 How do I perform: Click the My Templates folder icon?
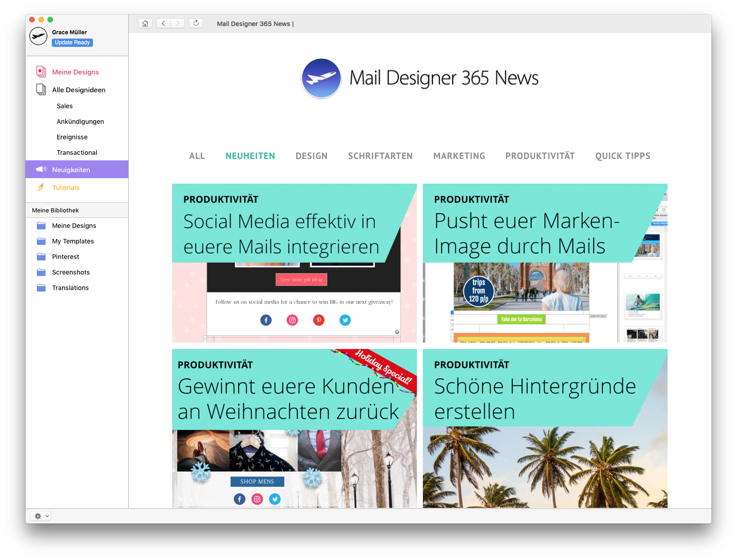[x=41, y=241]
